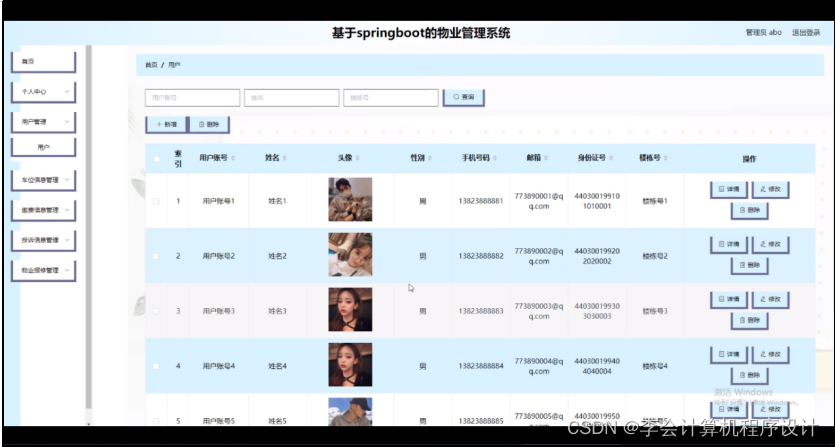
Task: Sort by 楼栋号 using its header arrows
Action: [x=666, y=158]
